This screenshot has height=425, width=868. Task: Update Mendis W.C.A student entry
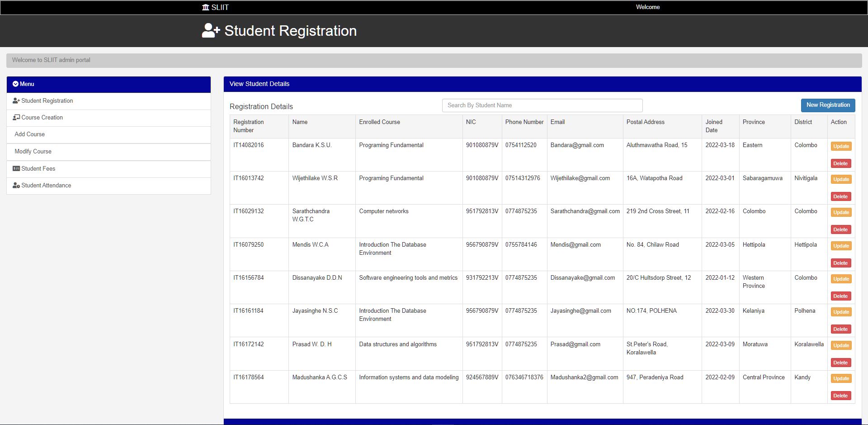841,246
